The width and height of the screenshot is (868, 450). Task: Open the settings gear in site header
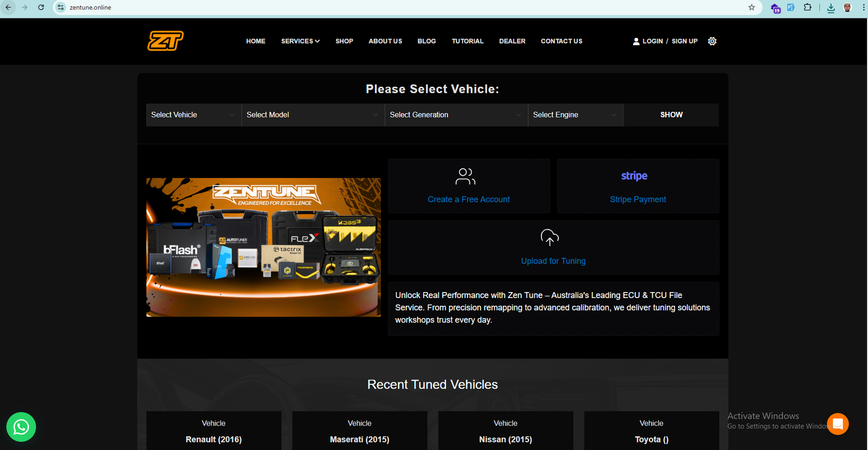click(712, 41)
